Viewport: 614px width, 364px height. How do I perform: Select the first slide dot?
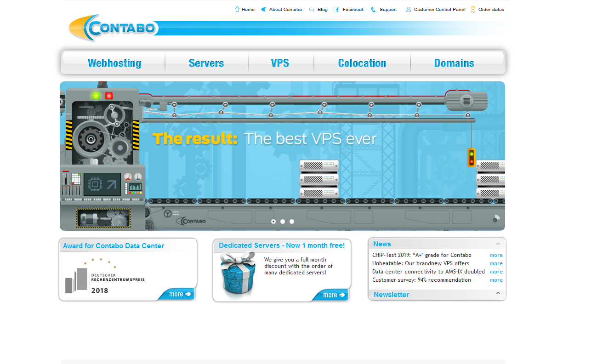(x=273, y=222)
